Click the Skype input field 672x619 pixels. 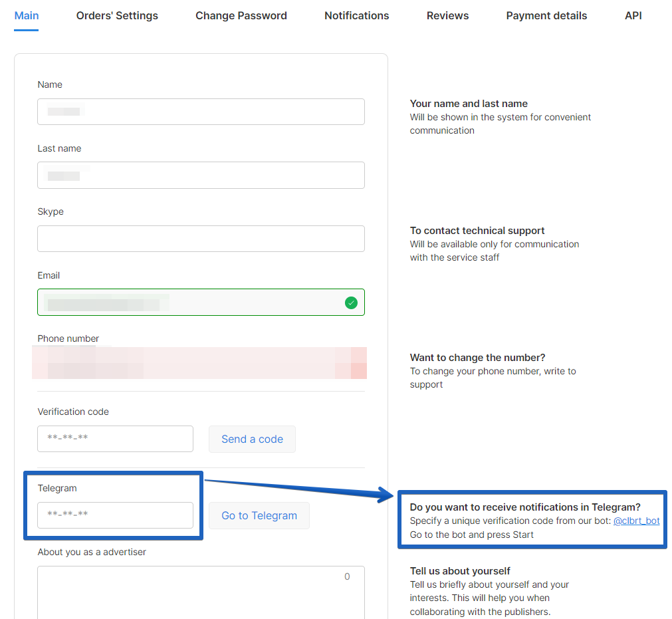pos(201,239)
